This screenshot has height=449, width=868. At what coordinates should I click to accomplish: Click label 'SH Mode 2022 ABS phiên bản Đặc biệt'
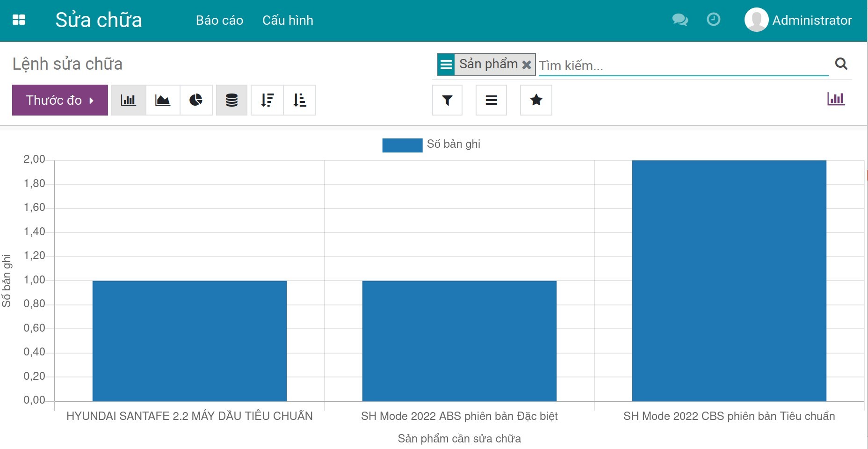click(459, 416)
